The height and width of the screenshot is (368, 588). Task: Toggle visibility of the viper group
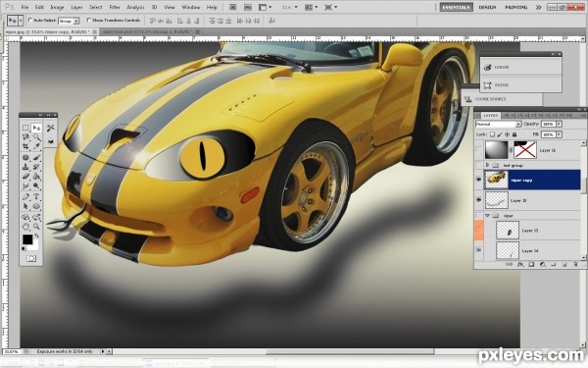479,216
